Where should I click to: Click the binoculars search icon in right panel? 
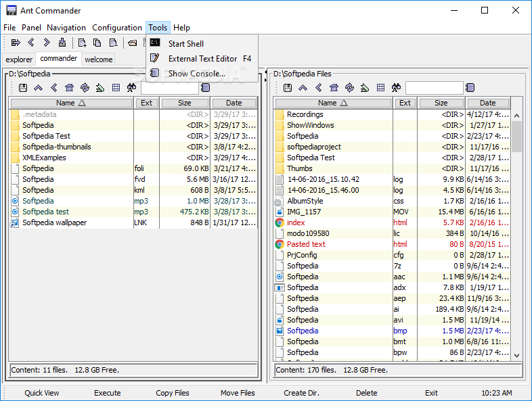[x=396, y=88]
